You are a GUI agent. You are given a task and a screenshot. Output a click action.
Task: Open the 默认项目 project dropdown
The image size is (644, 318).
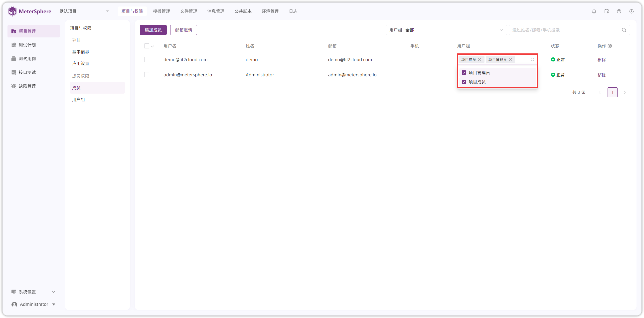click(84, 11)
